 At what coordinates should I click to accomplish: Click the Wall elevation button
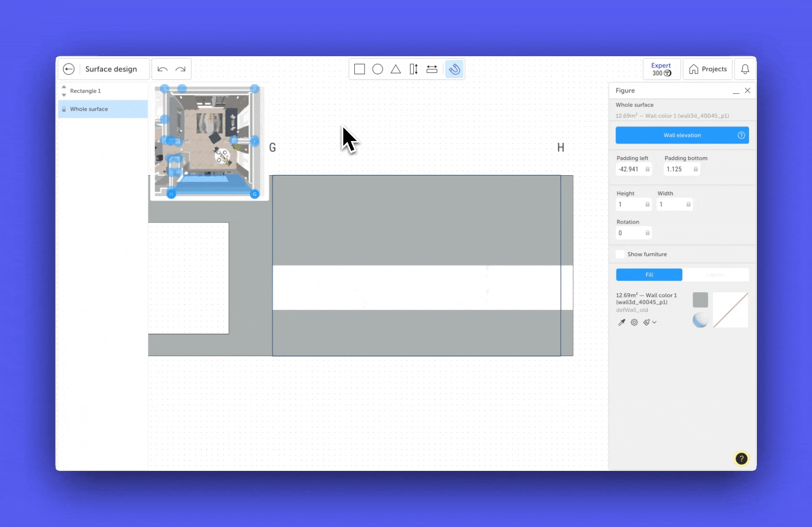tap(682, 136)
